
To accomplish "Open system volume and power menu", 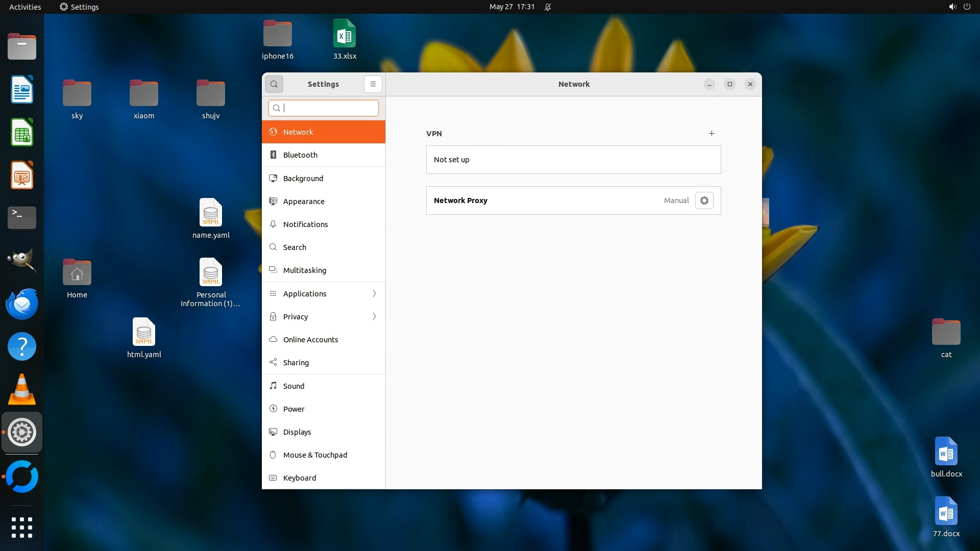I will [959, 7].
